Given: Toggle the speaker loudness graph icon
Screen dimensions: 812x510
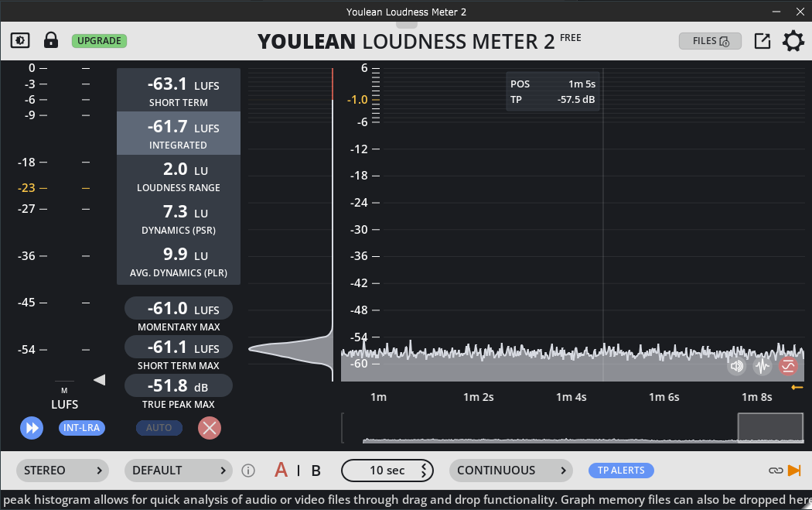Looking at the screenshot, I should [x=736, y=366].
